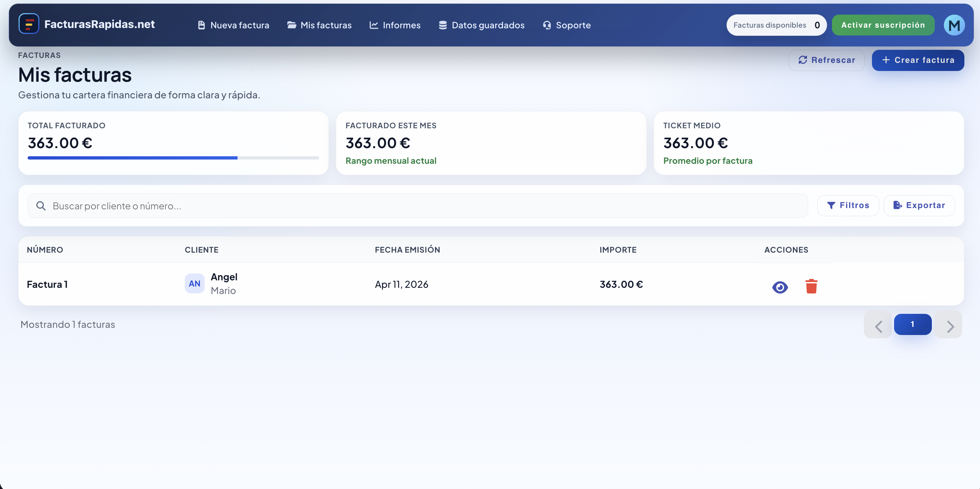The height and width of the screenshot is (489, 980).
Task: Expand the Filtros options
Action: [x=848, y=205]
